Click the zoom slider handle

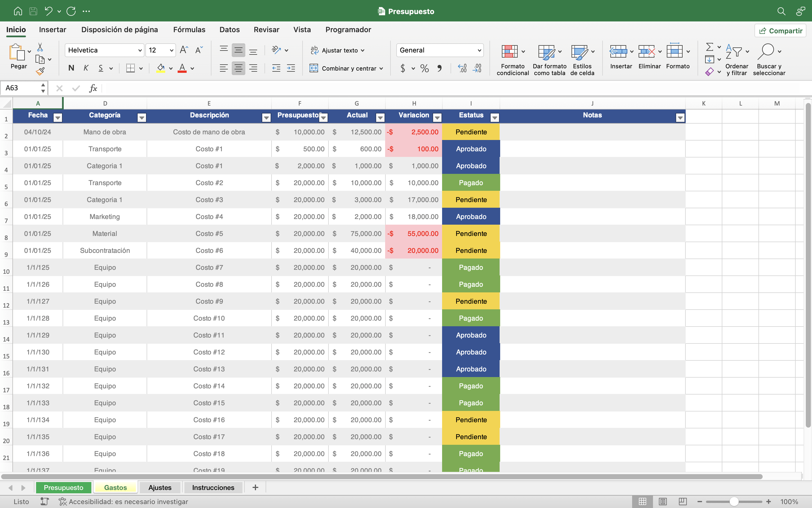[x=734, y=502]
